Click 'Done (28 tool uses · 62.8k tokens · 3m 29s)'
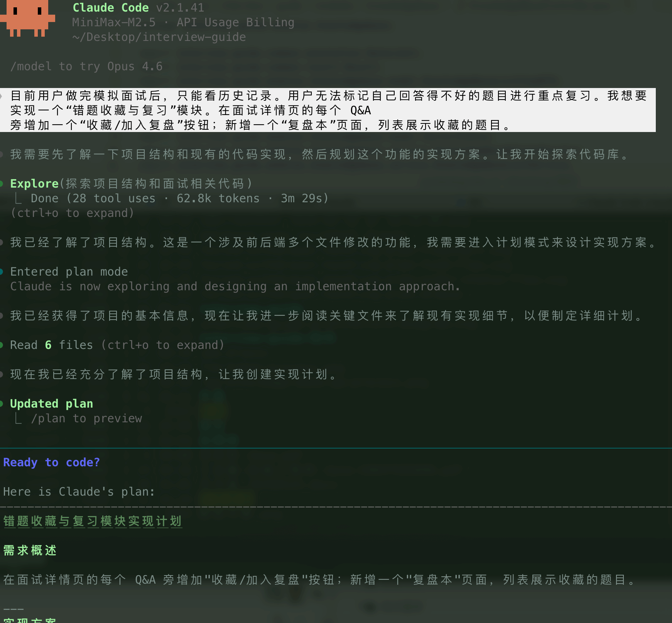The image size is (672, 623). pyautogui.click(x=180, y=198)
